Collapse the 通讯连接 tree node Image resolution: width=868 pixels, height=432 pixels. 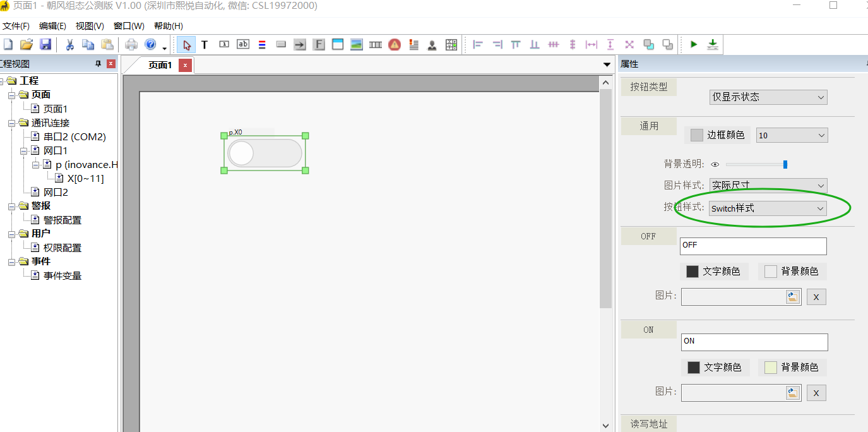tap(12, 123)
